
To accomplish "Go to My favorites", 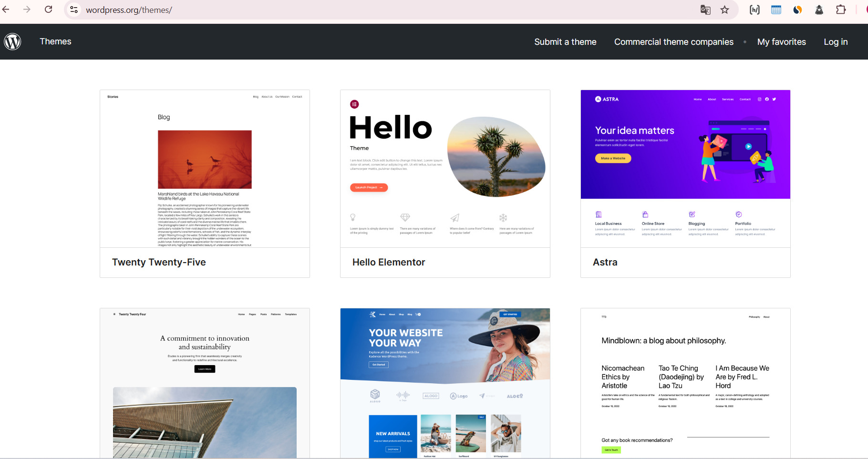I will click(781, 42).
